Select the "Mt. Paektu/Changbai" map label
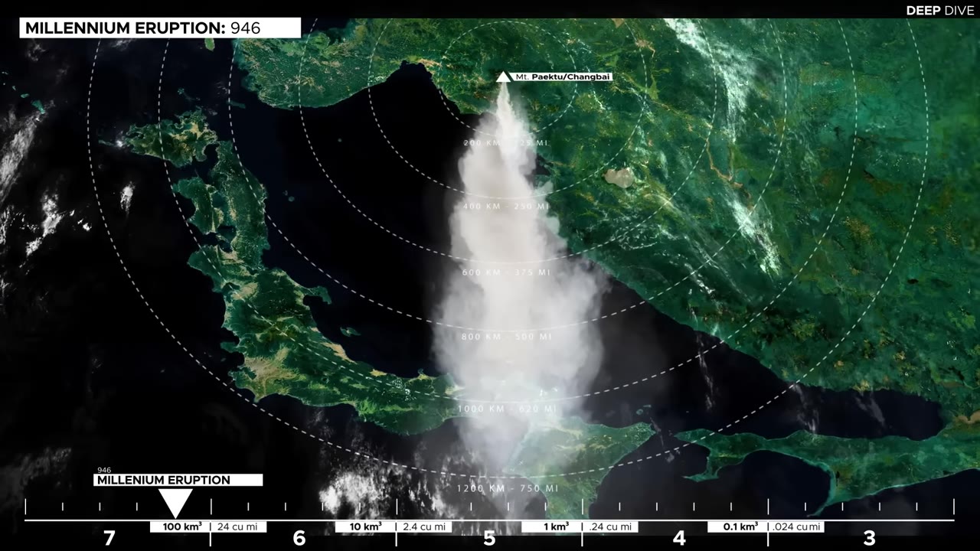Screen dimensions: 980x551 (x=563, y=77)
